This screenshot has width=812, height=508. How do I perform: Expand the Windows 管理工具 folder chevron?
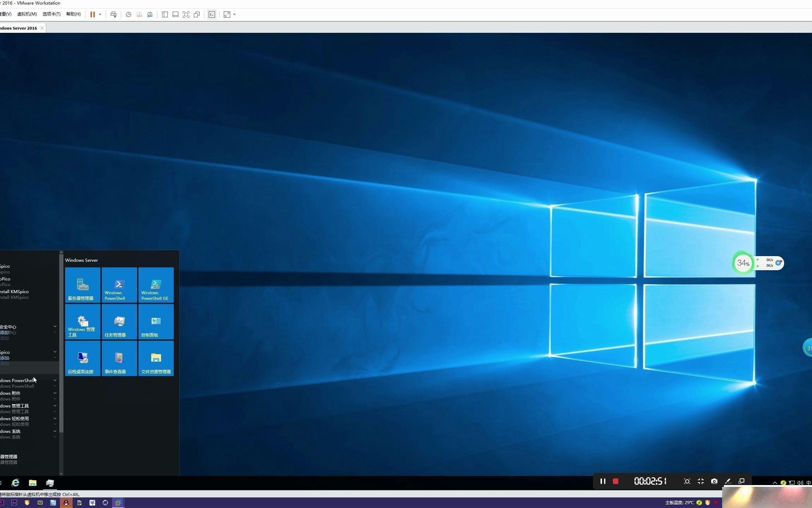point(55,406)
